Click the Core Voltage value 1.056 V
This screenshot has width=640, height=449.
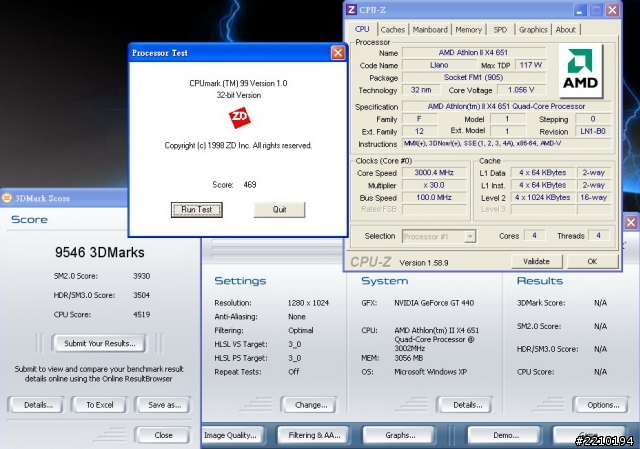(521, 90)
